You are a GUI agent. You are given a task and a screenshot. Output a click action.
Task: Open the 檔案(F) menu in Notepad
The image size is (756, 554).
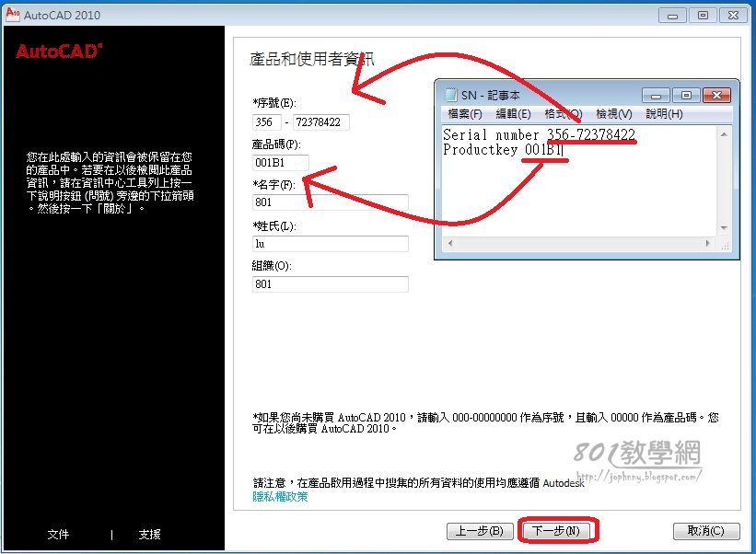[x=465, y=114]
